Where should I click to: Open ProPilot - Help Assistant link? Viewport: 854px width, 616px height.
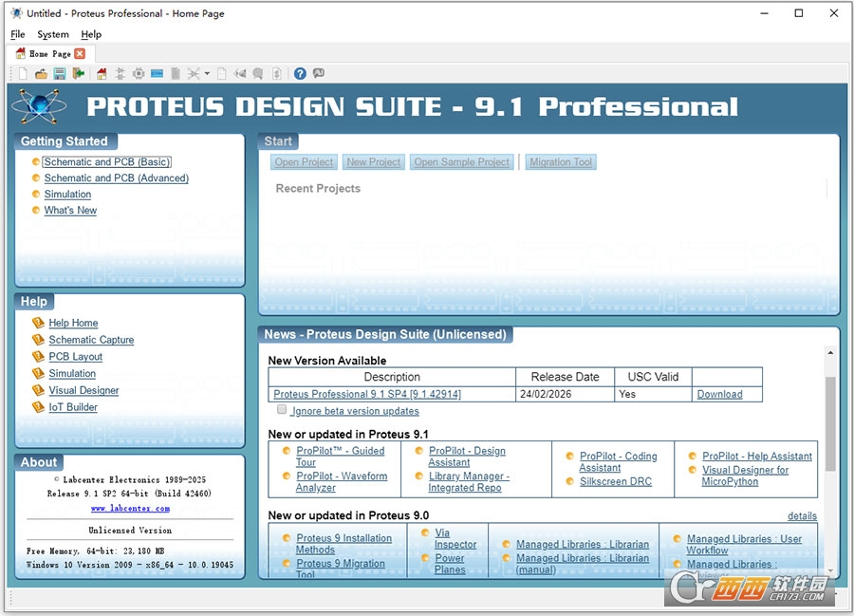[757, 457]
